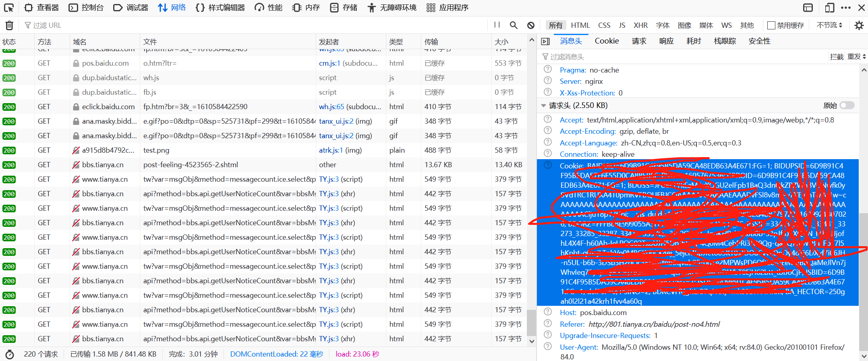Screen dimensions: 868x361
Task: Filter requests by CSS
Action: (604, 25)
